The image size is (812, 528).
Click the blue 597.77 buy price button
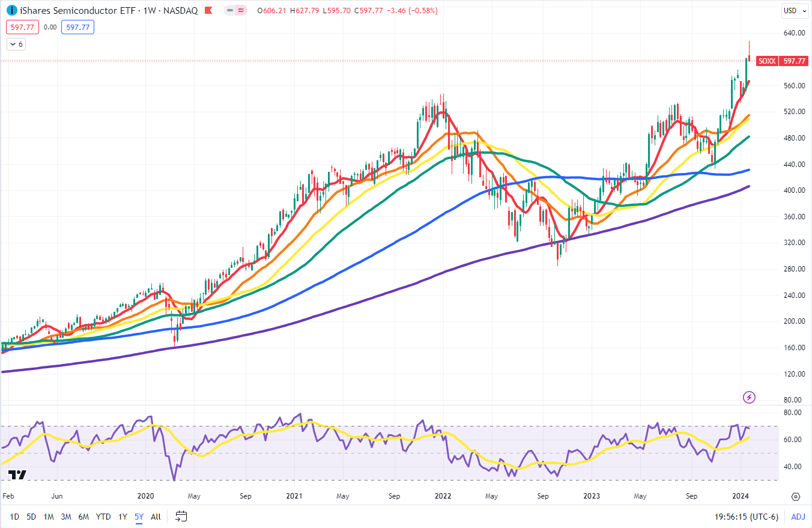click(78, 27)
